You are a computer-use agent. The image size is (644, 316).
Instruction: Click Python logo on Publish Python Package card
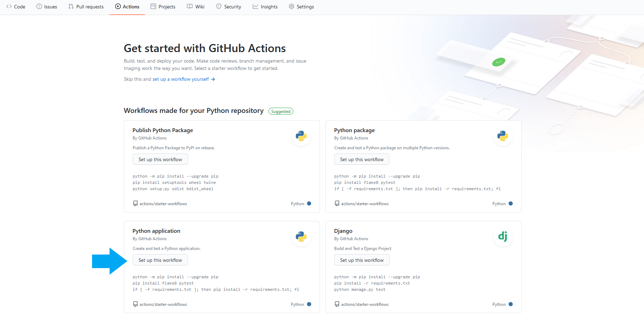tap(301, 136)
